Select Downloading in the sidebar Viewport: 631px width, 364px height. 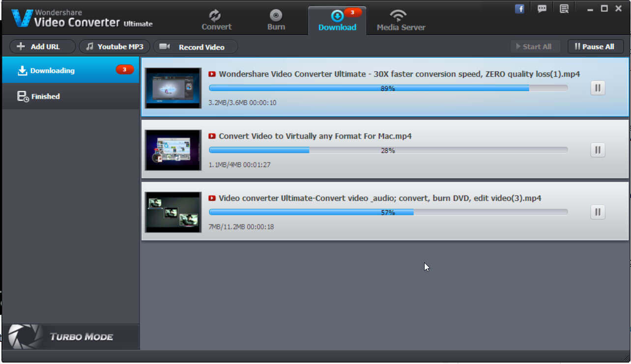pyautogui.click(x=71, y=70)
